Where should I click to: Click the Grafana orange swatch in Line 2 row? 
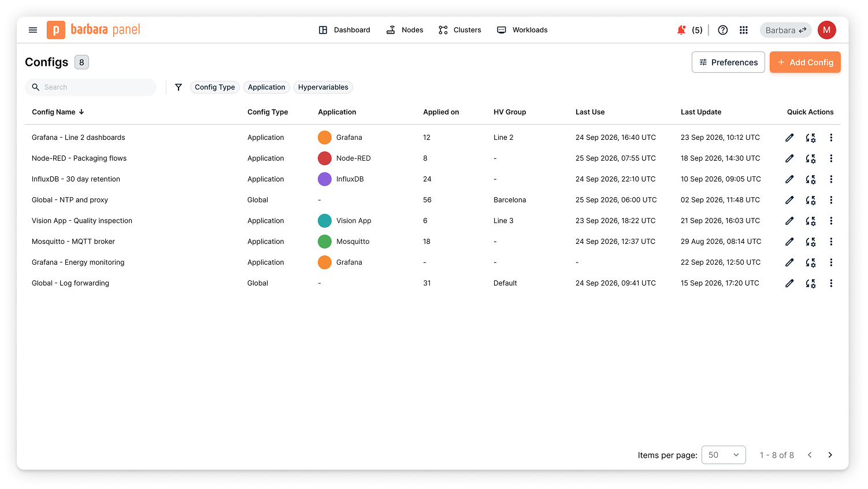tap(325, 138)
